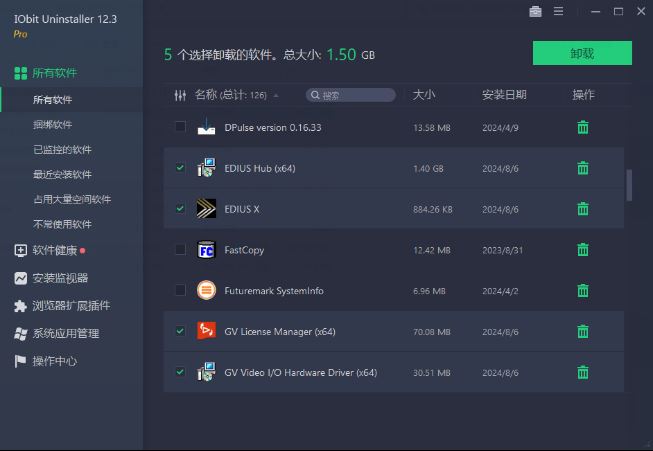The height and width of the screenshot is (451, 653).
Task: Click the green 卸载 uninstall button
Action: [582, 53]
